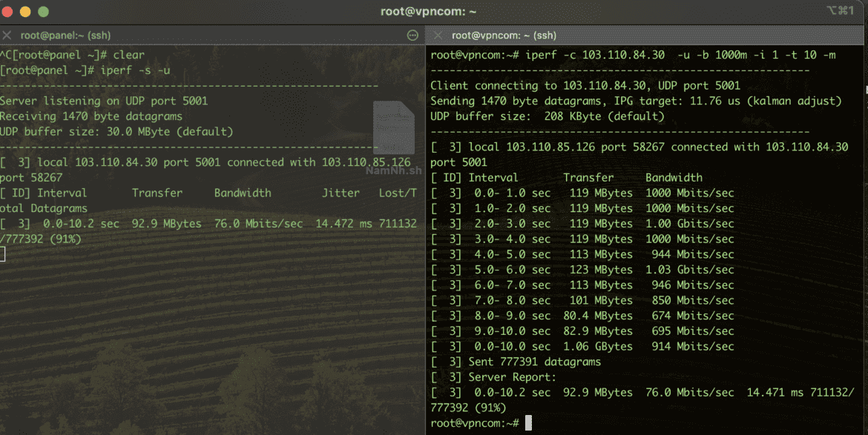Switch to the root@panel:~ (ssh) tab

pyautogui.click(x=65, y=35)
